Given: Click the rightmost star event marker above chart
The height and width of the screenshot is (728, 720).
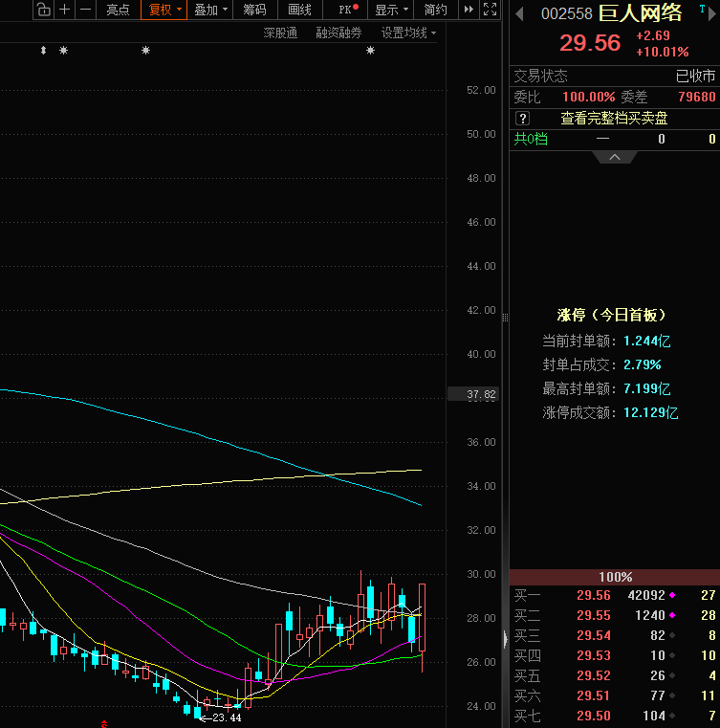Looking at the screenshot, I should [370, 50].
